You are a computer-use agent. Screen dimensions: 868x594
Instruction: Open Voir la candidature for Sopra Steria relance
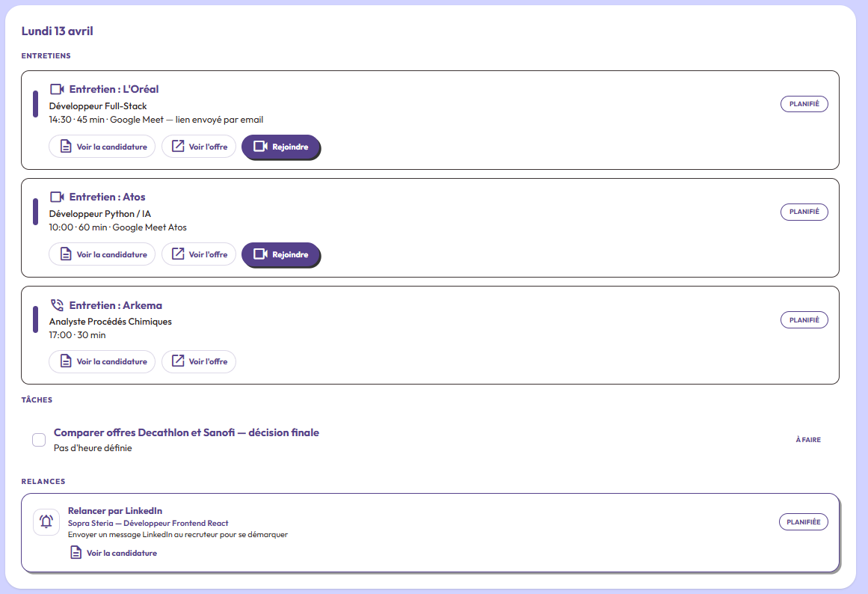(x=114, y=553)
